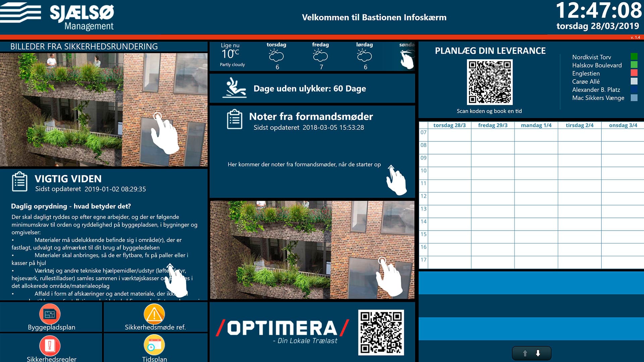The image size is (644, 362).
Task: Click the Daglig oprydning - hvad betyder det? heading
Action: pyautogui.click(x=71, y=206)
